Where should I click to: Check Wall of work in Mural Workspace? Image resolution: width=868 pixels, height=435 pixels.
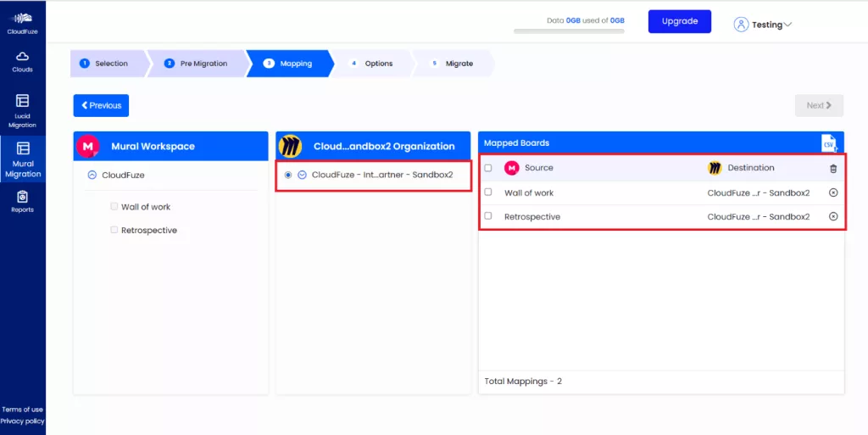click(x=114, y=206)
